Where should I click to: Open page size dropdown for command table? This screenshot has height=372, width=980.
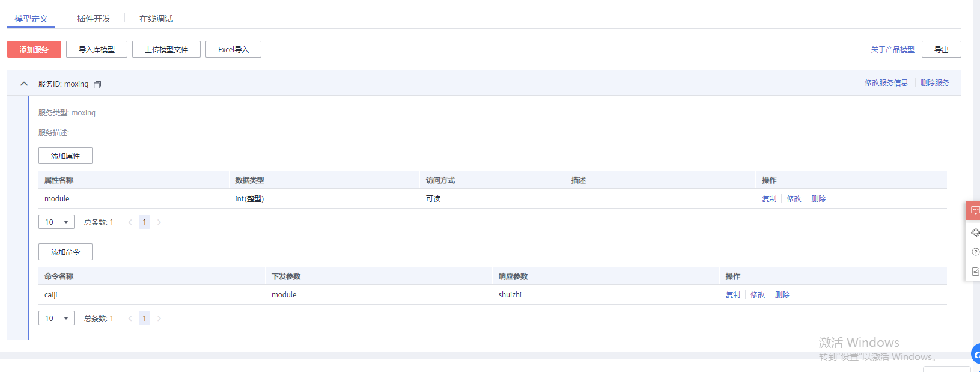point(56,319)
